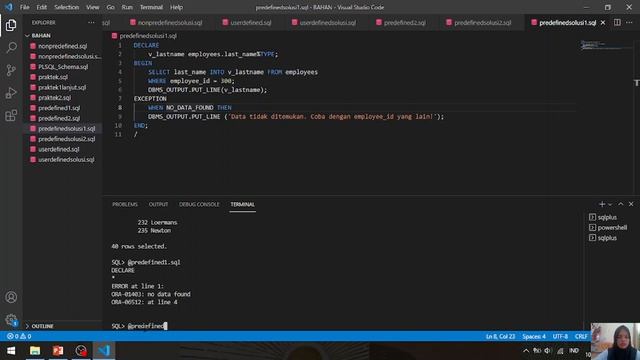Click the UTF-8 encoding status
This screenshot has width=640, height=360.
pos(560,336)
